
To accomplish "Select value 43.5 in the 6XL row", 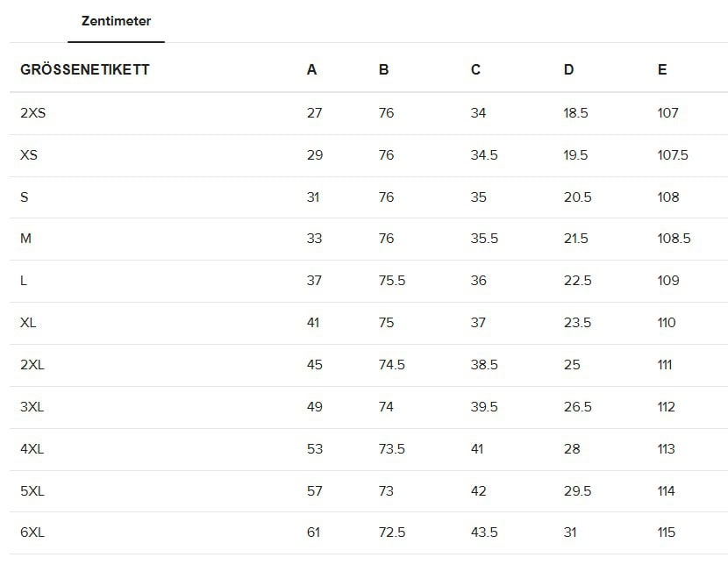I will [x=484, y=533].
